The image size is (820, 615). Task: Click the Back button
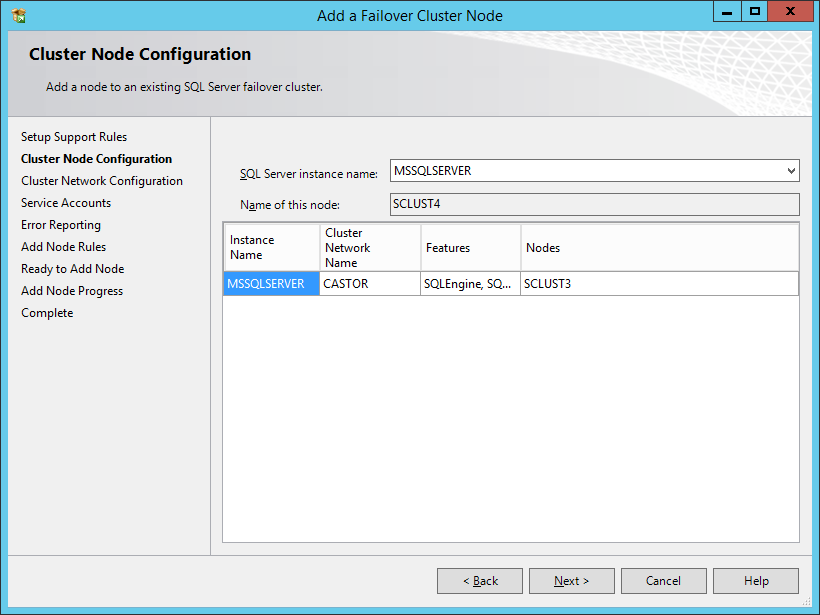pyautogui.click(x=480, y=581)
